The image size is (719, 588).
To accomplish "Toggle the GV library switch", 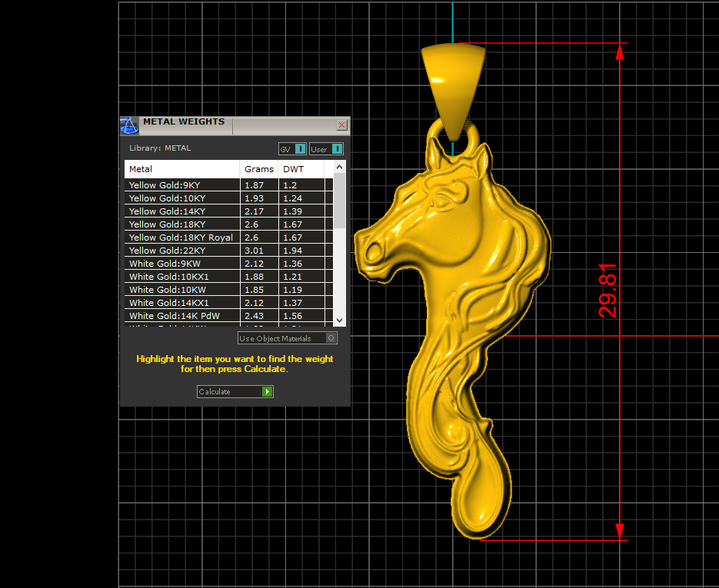I will pos(301,149).
